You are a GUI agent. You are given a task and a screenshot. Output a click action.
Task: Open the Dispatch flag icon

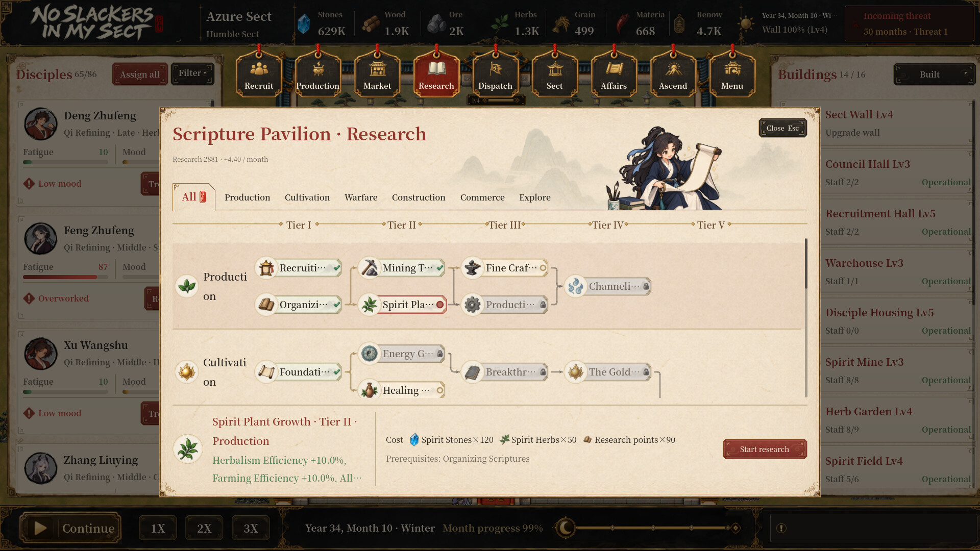click(x=496, y=73)
